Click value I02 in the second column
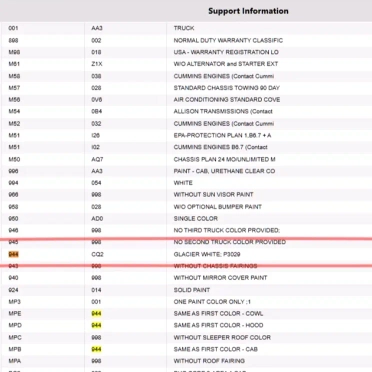372x372 pixels. pyautogui.click(x=96, y=147)
